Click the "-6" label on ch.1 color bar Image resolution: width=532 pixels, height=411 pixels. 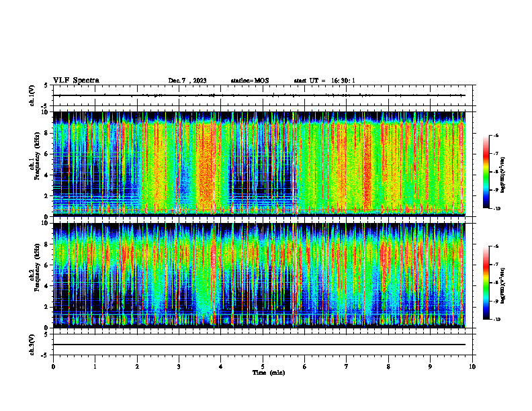coord(496,136)
